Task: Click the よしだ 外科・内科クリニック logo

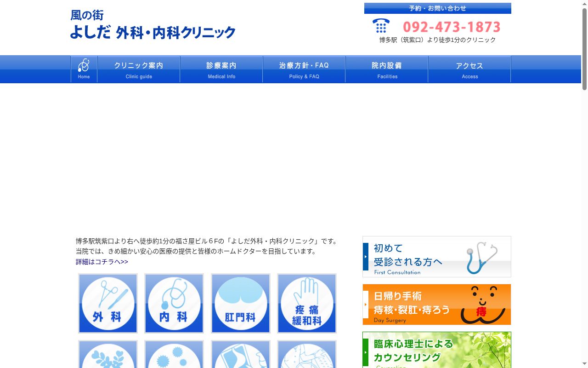Action: (153, 24)
